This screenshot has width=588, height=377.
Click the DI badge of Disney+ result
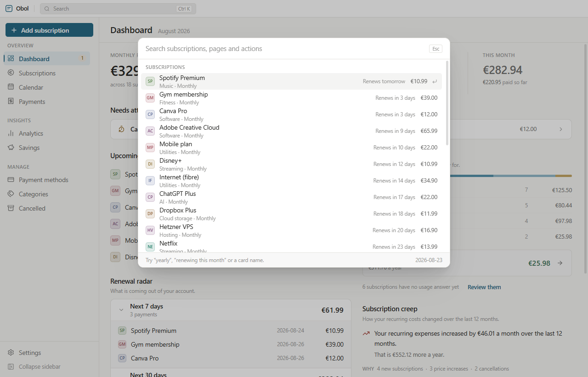pos(150,164)
